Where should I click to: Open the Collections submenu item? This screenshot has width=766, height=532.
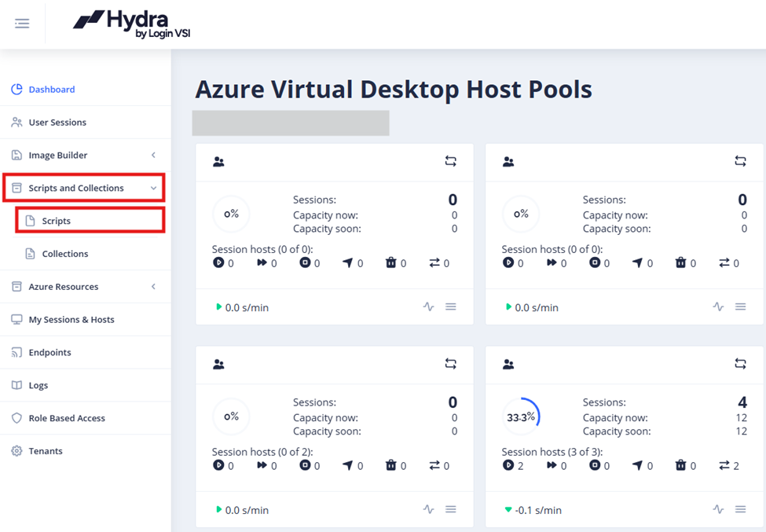coord(64,254)
